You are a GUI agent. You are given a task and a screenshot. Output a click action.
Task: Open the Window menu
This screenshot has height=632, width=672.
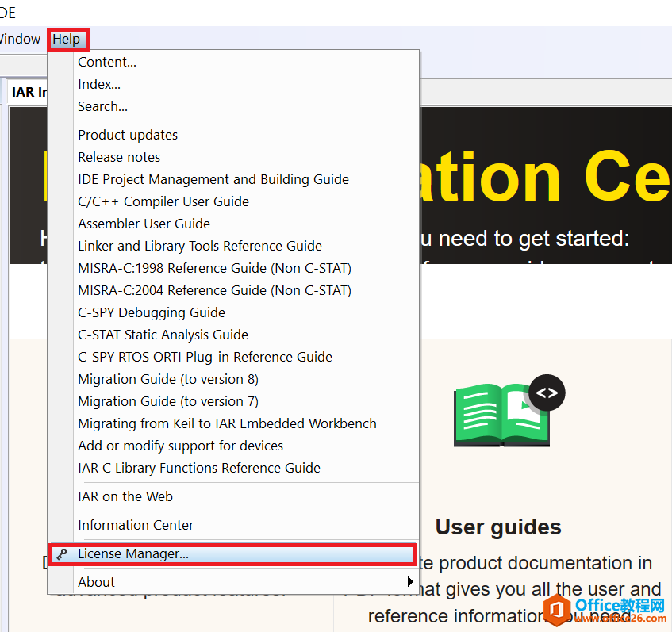coord(20,40)
